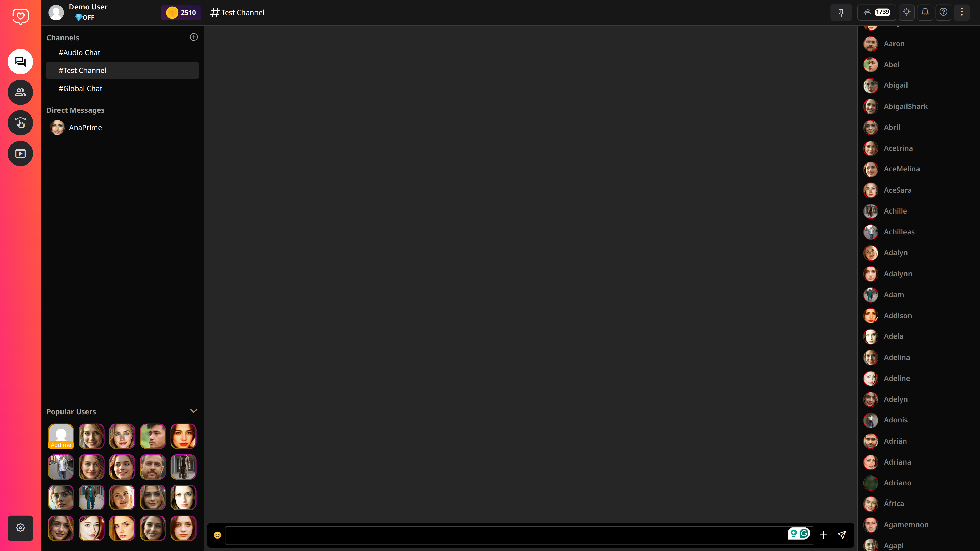Open the swipe/discover sidebar section
The height and width of the screenshot is (551, 980).
(x=20, y=123)
